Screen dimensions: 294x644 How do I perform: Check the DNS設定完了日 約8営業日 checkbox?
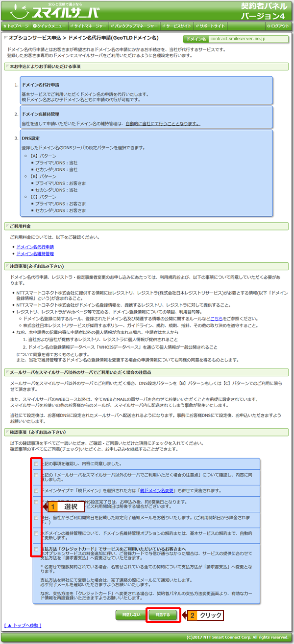[x=36, y=502]
